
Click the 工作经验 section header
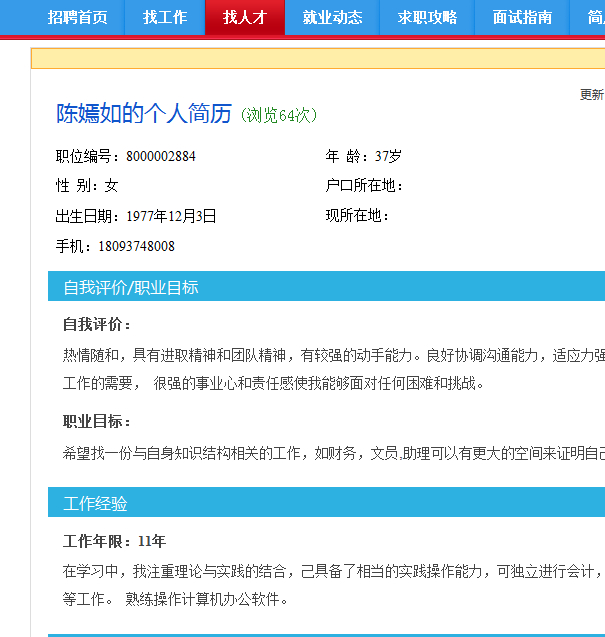(x=96, y=503)
